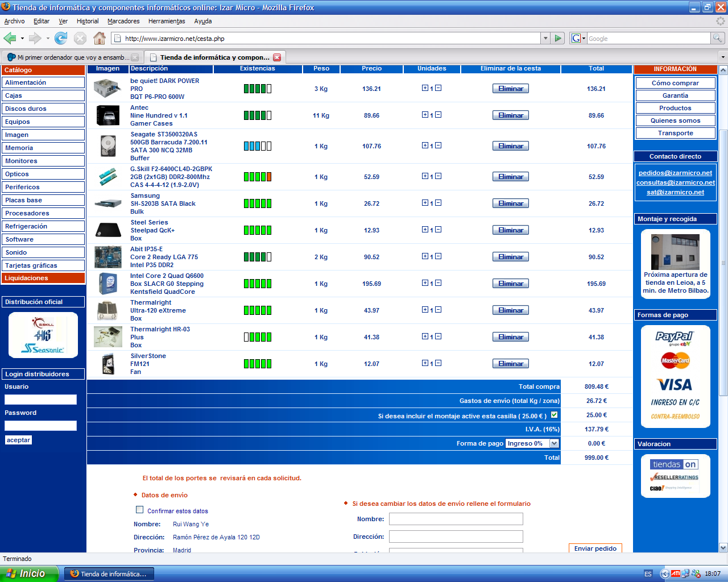Click the aceptar login button

click(x=18, y=440)
